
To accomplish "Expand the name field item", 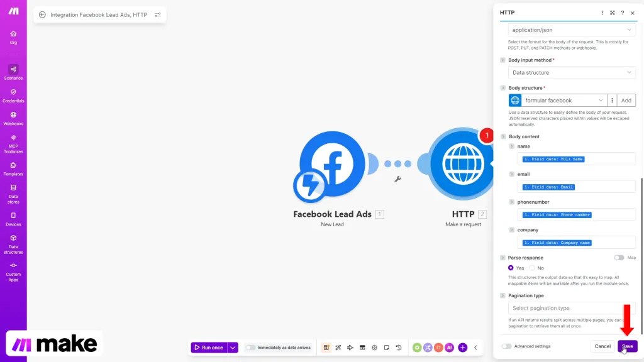I will pyautogui.click(x=511, y=146).
